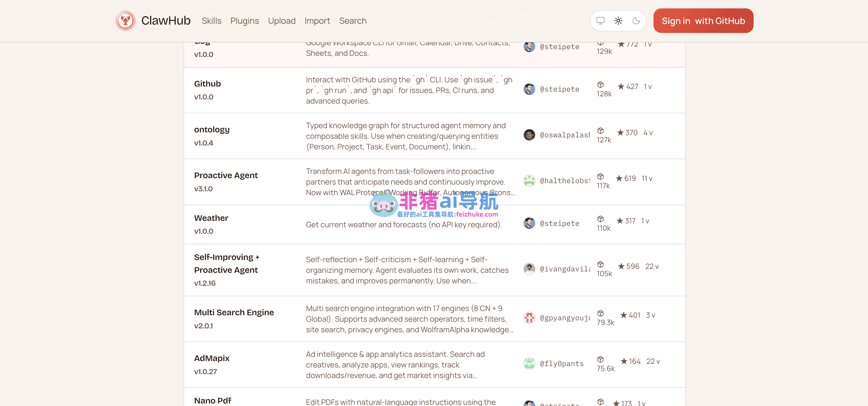Click version v1.2.16 under Self-Improving
The width and height of the screenshot is (868, 406).
coord(204,283)
